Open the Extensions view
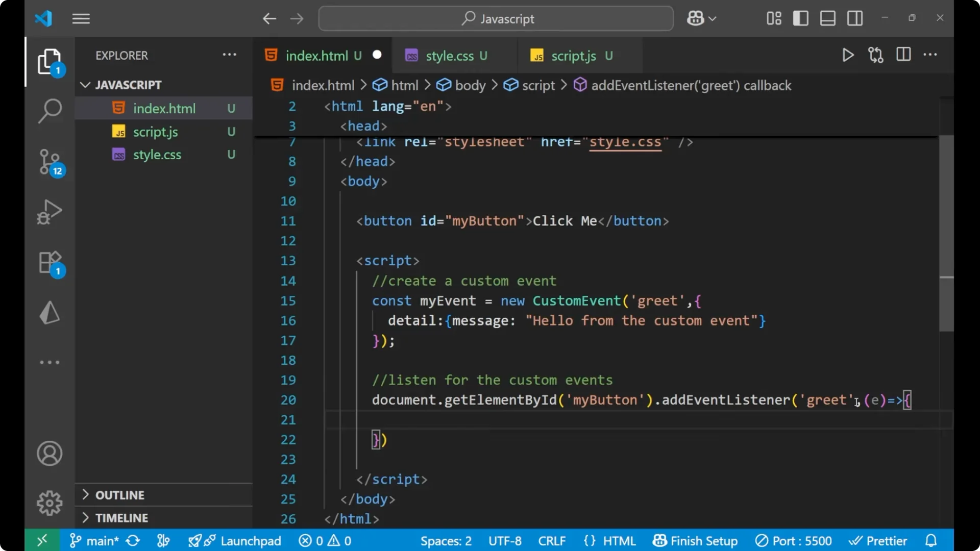Image resolution: width=980 pixels, height=551 pixels. point(50,263)
